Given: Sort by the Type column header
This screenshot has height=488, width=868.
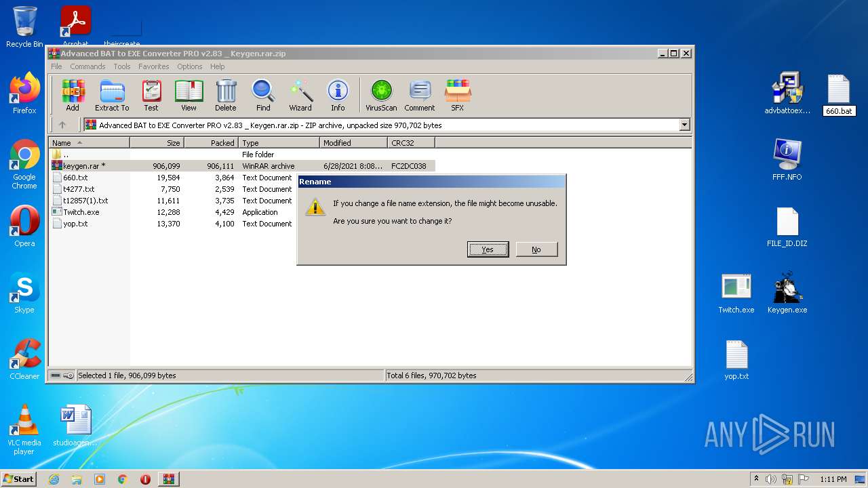Looking at the screenshot, I should (279, 142).
